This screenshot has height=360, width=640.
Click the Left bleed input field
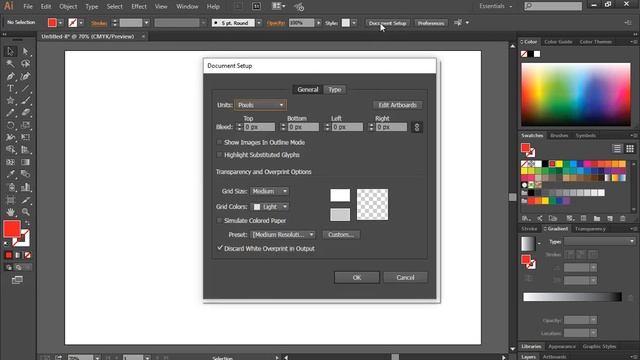pos(347,127)
